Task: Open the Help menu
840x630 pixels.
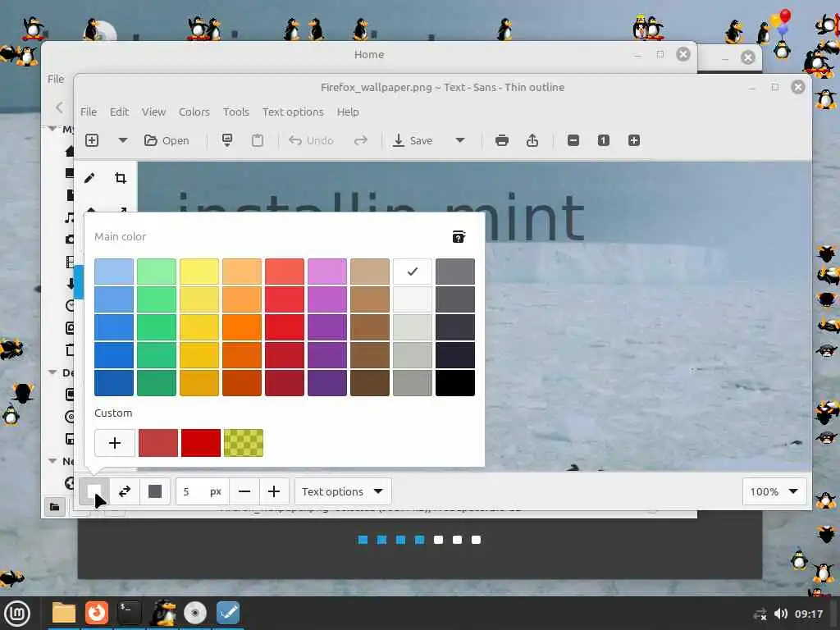Action: 348,112
